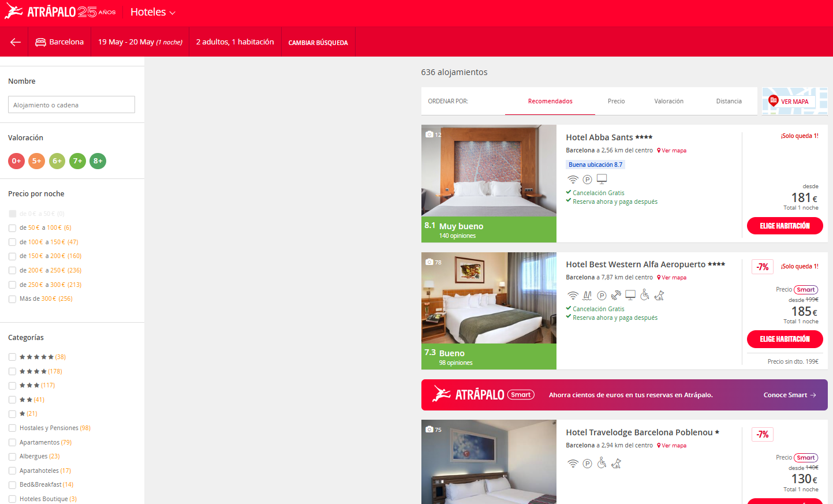Check the price filter de 50€ a 100€
This screenshot has width=833, height=504.
12,228
